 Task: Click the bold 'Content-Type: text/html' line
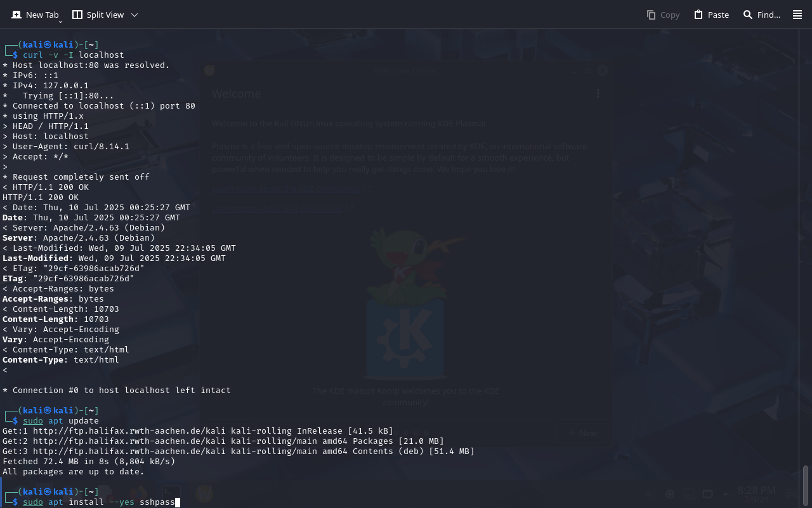(61, 360)
